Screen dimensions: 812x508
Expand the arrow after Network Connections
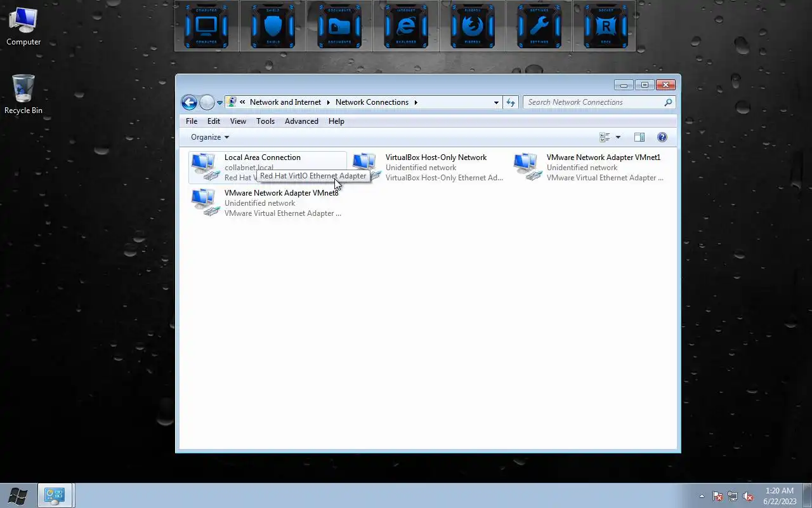click(416, 102)
